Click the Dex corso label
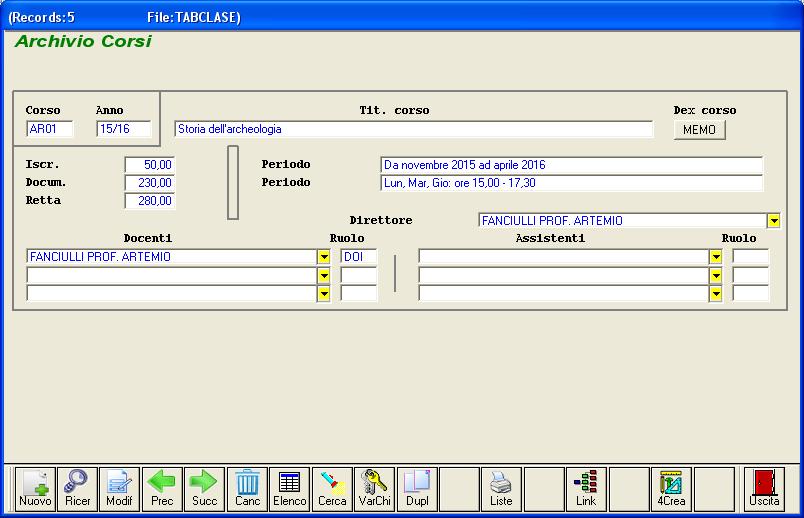Screen dimensions: 804x518 (x=705, y=110)
